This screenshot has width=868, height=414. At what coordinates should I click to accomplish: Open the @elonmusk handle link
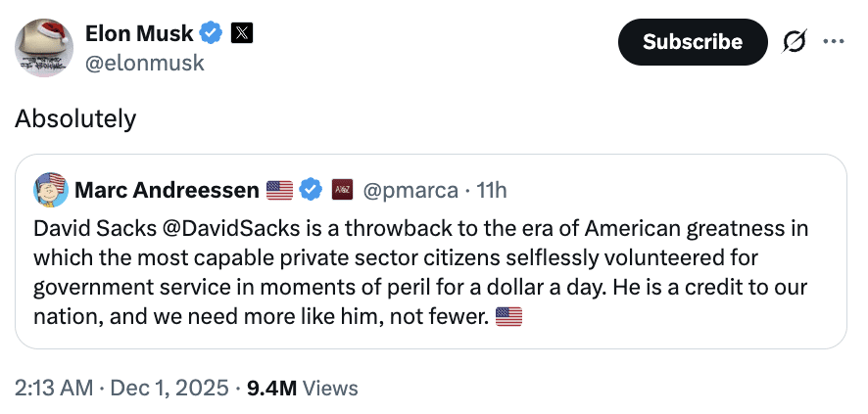click(145, 63)
